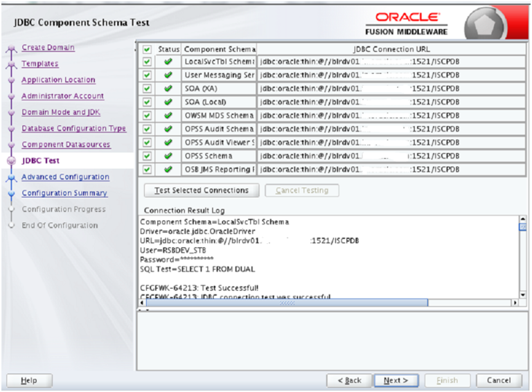Go to Database Configuration Type step
This screenshot has width=532, height=392.
click(74, 129)
